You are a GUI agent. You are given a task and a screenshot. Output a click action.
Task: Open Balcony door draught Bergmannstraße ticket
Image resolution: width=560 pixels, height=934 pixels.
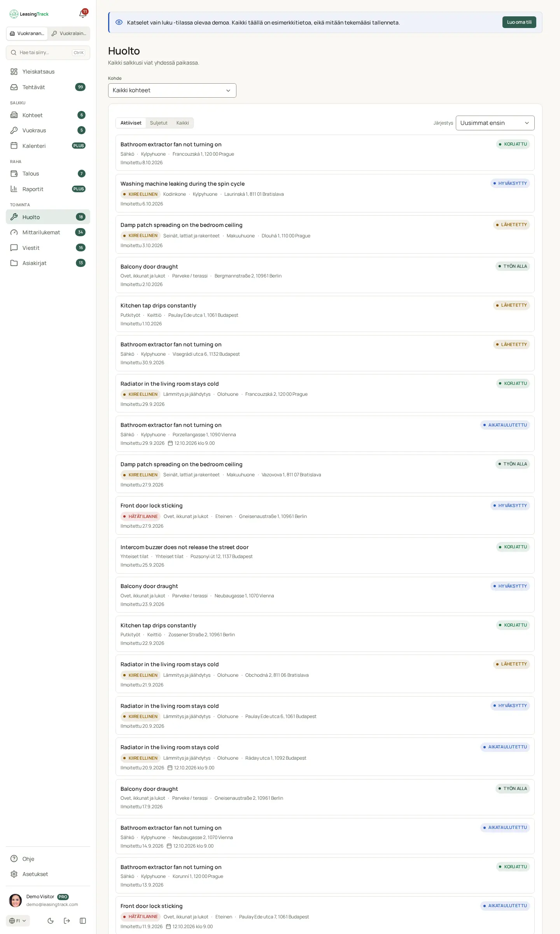pyautogui.click(x=325, y=275)
